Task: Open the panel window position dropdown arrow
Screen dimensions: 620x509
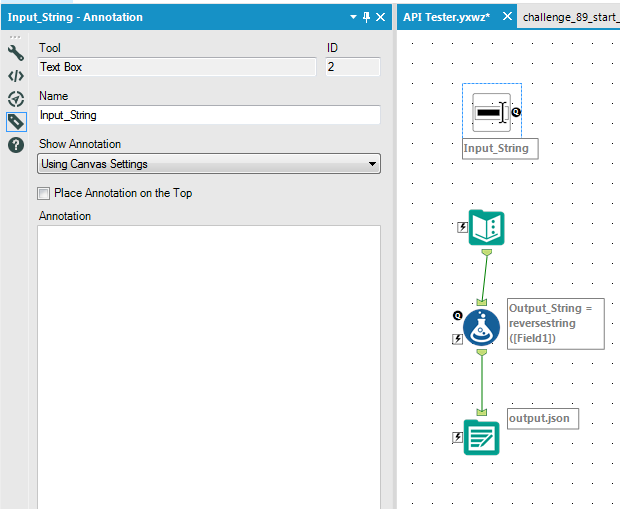Action: pyautogui.click(x=353, y=17)
